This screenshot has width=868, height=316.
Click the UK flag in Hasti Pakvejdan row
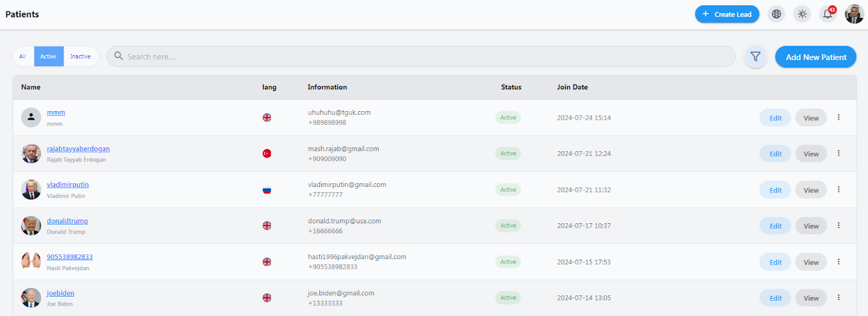267,262
